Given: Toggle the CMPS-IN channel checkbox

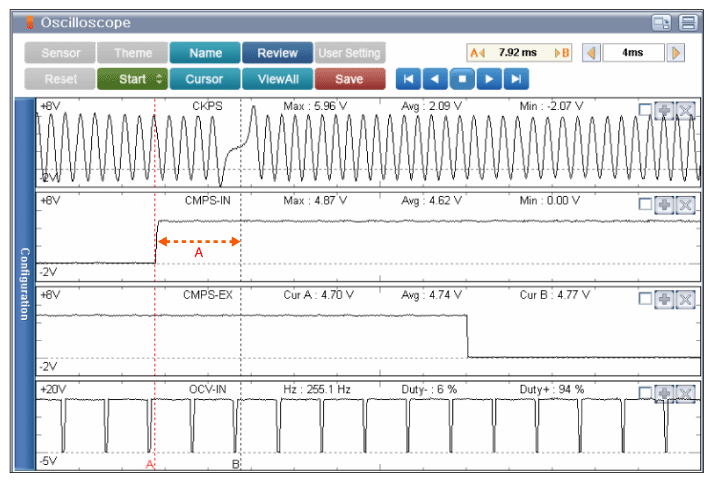Looking at the screenshot, I should click(645, 204).
